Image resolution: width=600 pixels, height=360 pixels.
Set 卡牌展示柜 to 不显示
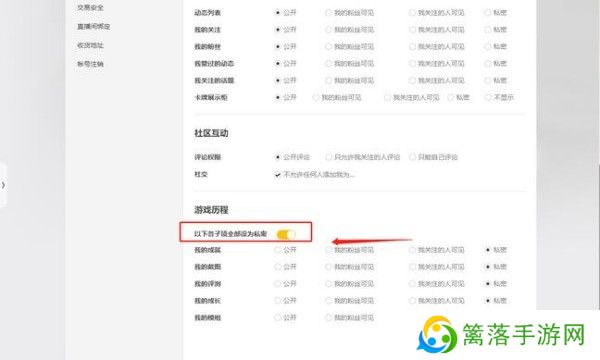488,98
